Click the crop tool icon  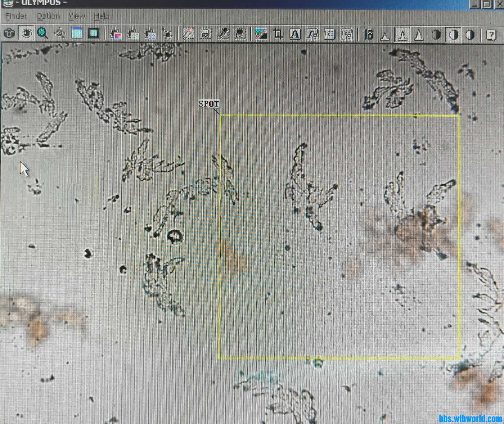[278, 34]
